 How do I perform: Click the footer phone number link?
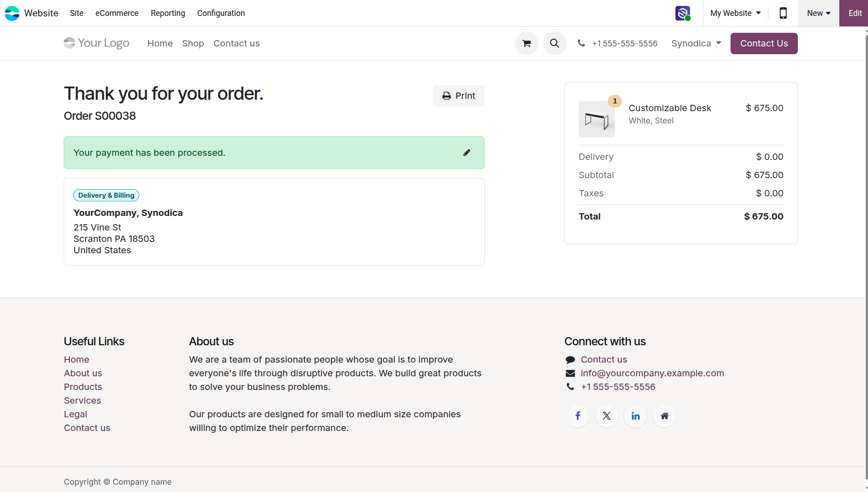click(618, 387)
